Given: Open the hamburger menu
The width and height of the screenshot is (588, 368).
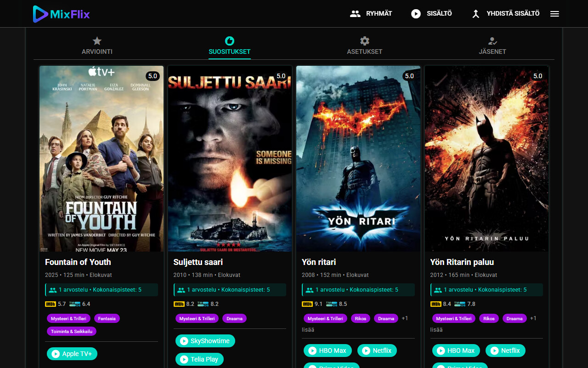Looking at the screenshot, I should (554, 14).
